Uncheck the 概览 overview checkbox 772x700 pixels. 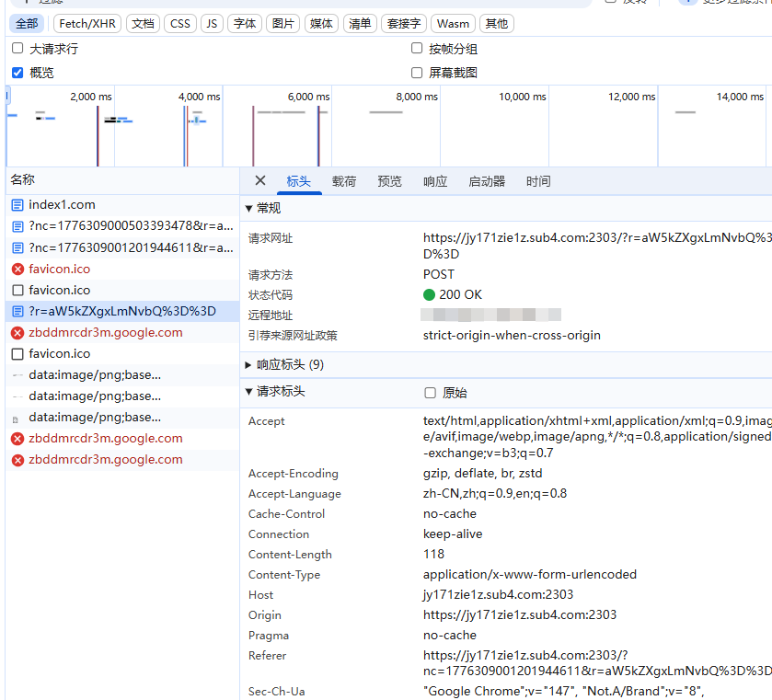pos(17,73)
